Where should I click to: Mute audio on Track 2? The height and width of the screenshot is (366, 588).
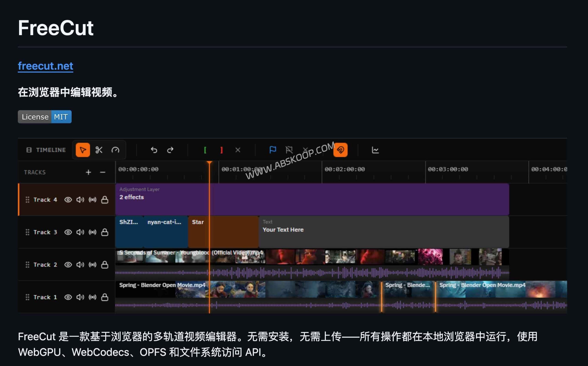80,265
